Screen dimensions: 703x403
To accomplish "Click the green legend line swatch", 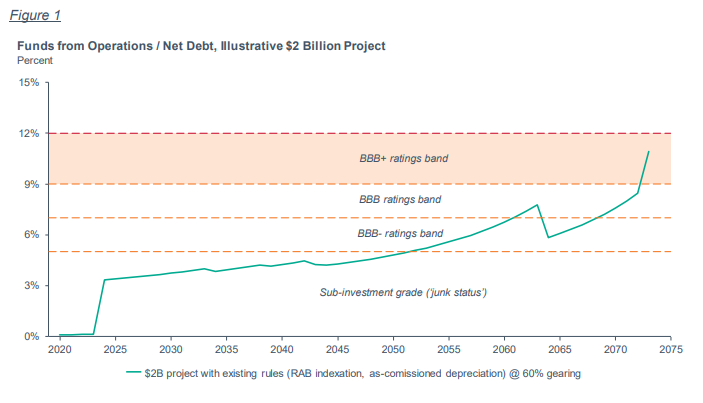I will click(x=139, y=374).
